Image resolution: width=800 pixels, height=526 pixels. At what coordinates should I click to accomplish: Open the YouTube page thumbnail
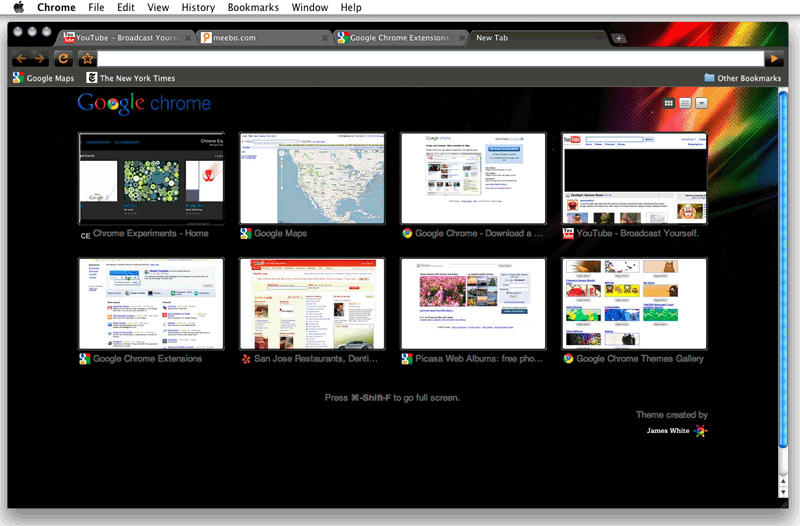[635, 179]
